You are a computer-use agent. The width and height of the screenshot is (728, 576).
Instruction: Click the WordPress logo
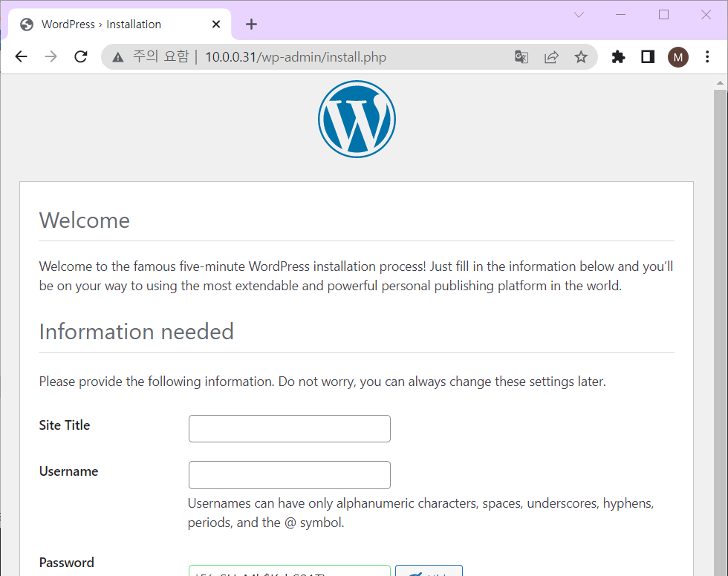(x=357, y=120)
